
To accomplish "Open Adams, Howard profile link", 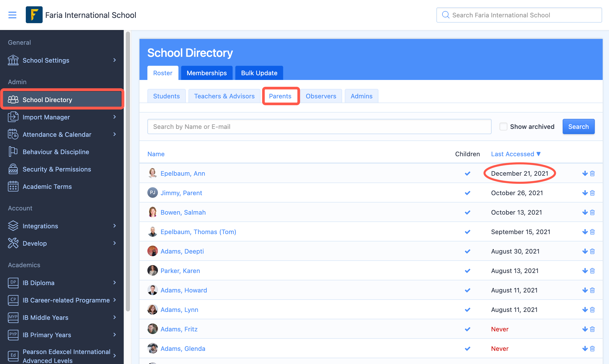I will (x=184, y=290).
